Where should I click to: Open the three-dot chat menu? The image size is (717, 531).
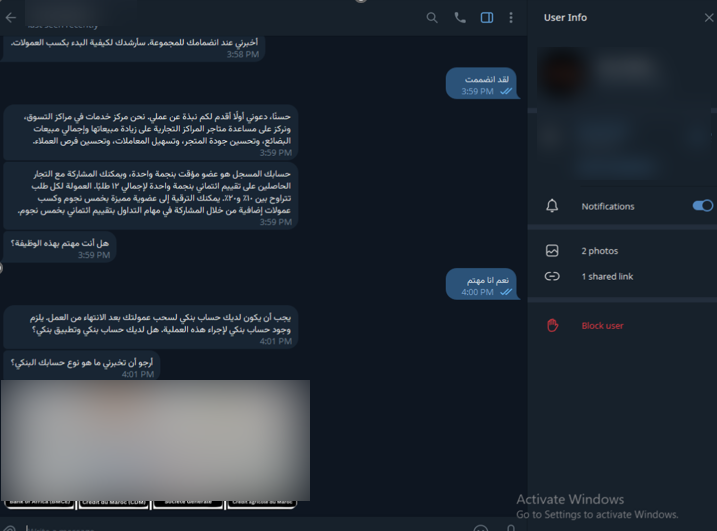tap(511, 18)
